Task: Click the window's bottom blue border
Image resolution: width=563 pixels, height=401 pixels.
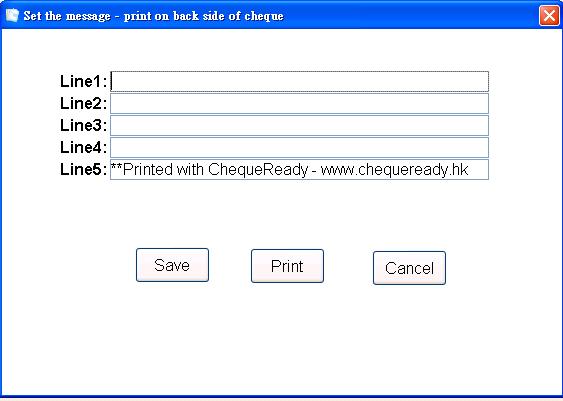Action: point(282,397)
